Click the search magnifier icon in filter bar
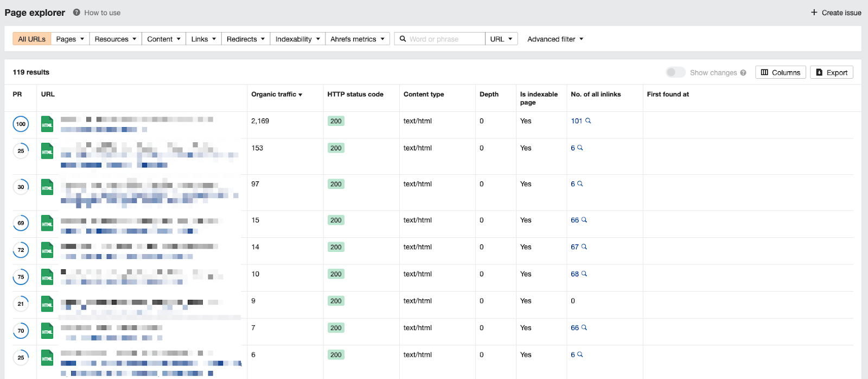This screenshot has height=379, width=868. tap(403, 39)
